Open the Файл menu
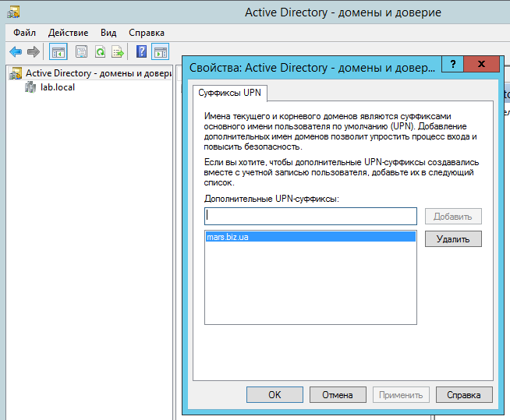Viewport: 510px width, 420px height. point(24,33)
